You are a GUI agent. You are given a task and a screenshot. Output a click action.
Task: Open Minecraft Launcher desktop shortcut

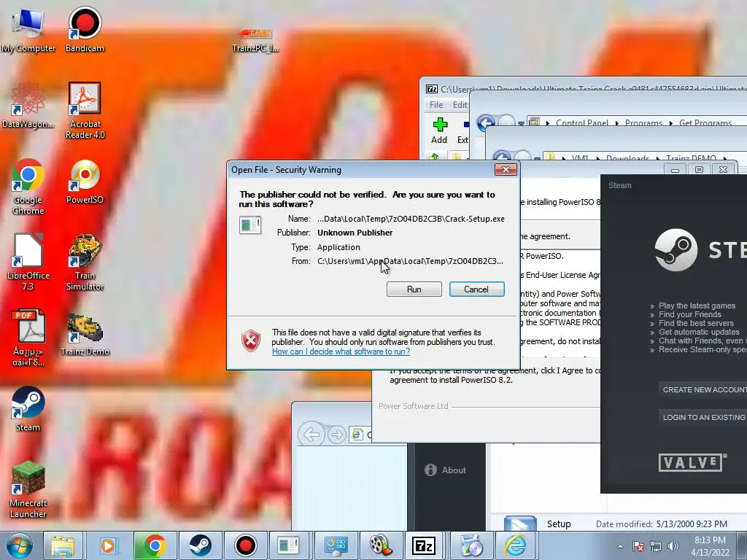click(28, 490)
